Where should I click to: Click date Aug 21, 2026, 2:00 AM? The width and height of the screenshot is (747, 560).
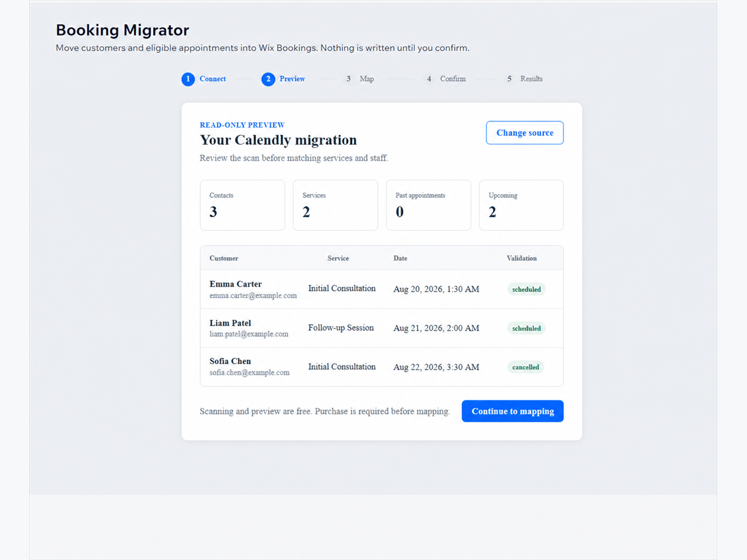click(436, 328)
